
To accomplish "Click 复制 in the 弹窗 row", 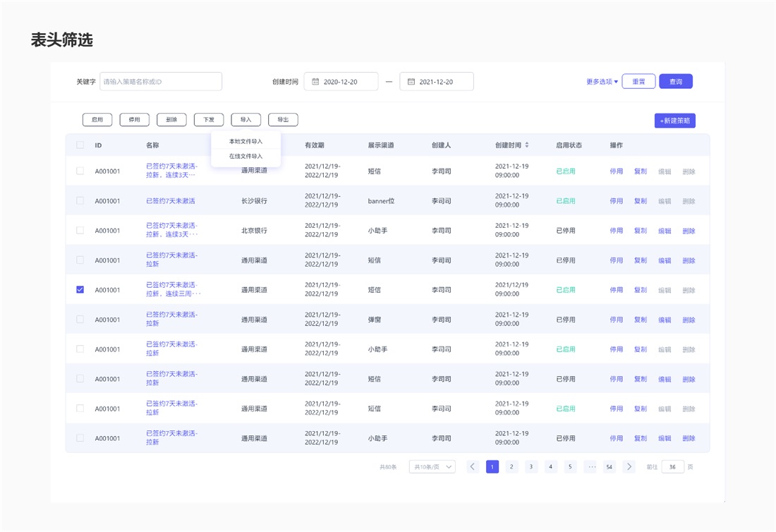I will click(x=641, y=320).
